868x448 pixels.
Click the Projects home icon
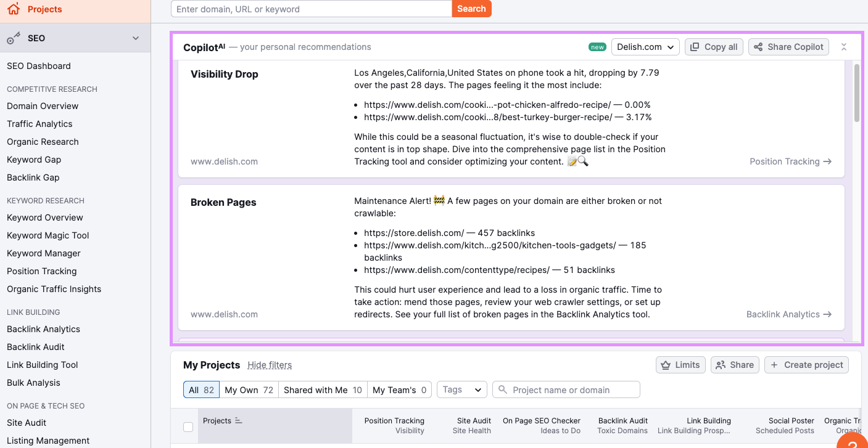click(13, 9)
